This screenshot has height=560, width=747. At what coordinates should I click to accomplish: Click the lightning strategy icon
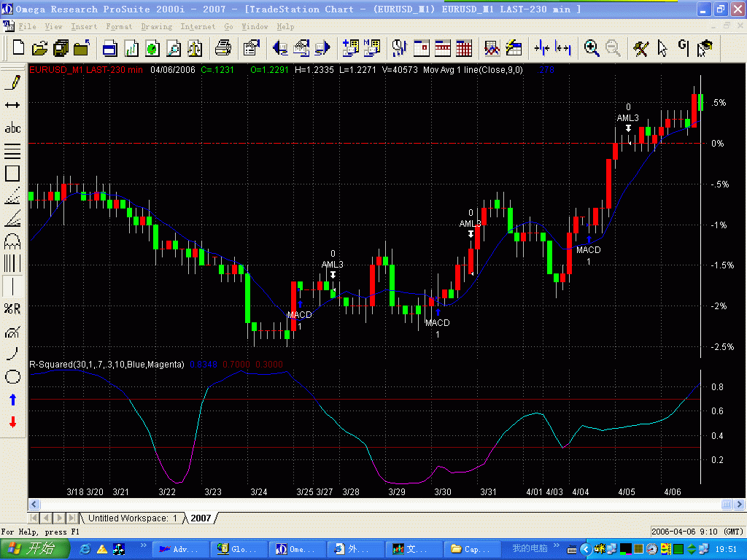(514, 47)
